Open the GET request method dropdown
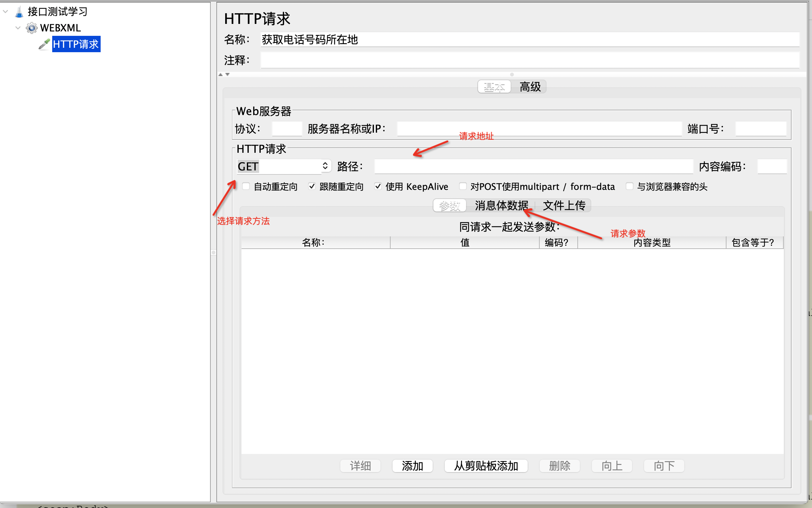 pyautogui.click(x=325, y=166)
